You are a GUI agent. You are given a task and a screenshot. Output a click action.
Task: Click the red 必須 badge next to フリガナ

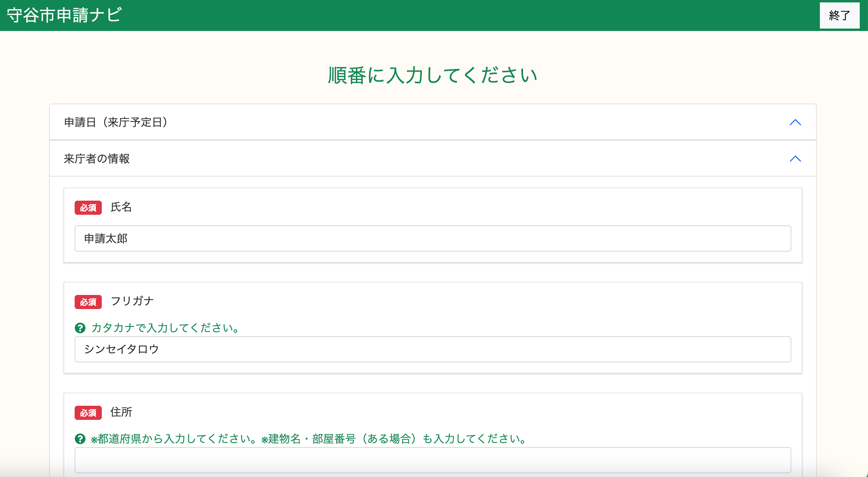click(88, 301)
